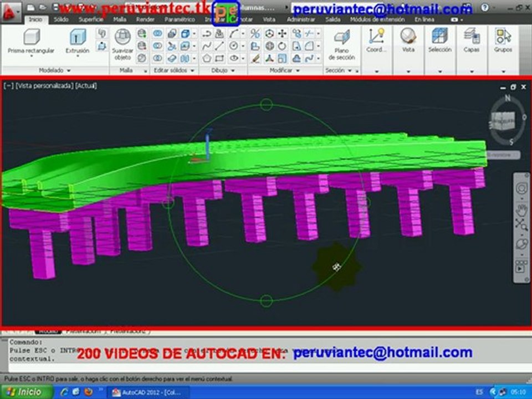Click the AutoCAD 2012 taskbar button
This screenshot has height=399, width=532.
(149, 392)
